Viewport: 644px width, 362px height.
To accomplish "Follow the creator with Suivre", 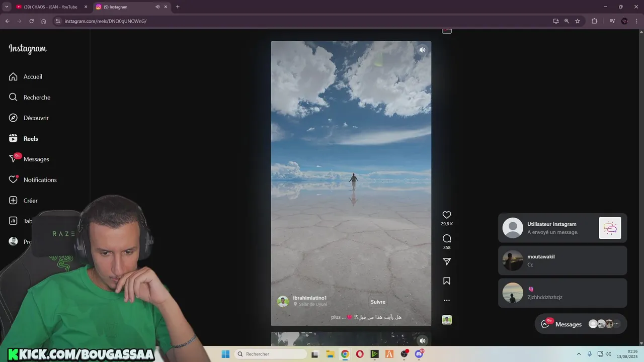I will pos(378,302).
